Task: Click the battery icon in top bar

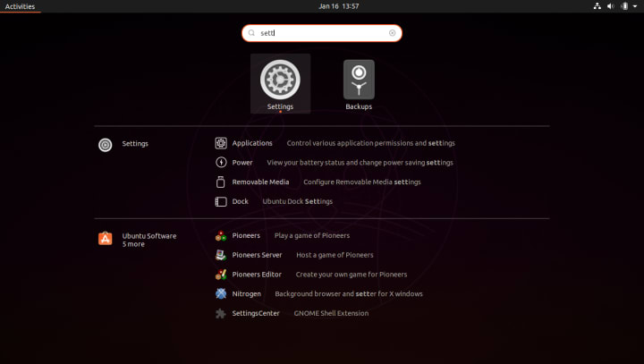Action: click(624, 6)
